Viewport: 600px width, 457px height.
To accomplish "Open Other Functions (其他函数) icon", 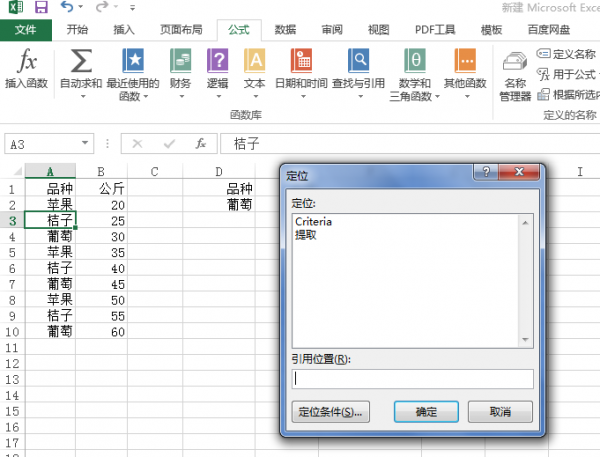I will (x=465, y=60).
